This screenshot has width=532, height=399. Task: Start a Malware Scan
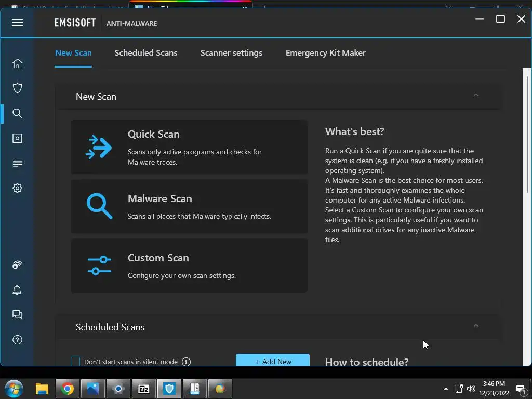(189, 206)
